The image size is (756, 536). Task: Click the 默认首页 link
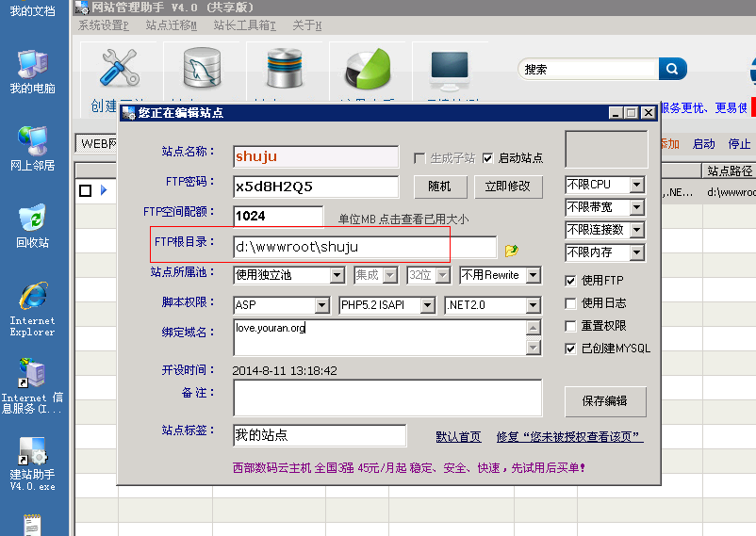pos(458,437)
